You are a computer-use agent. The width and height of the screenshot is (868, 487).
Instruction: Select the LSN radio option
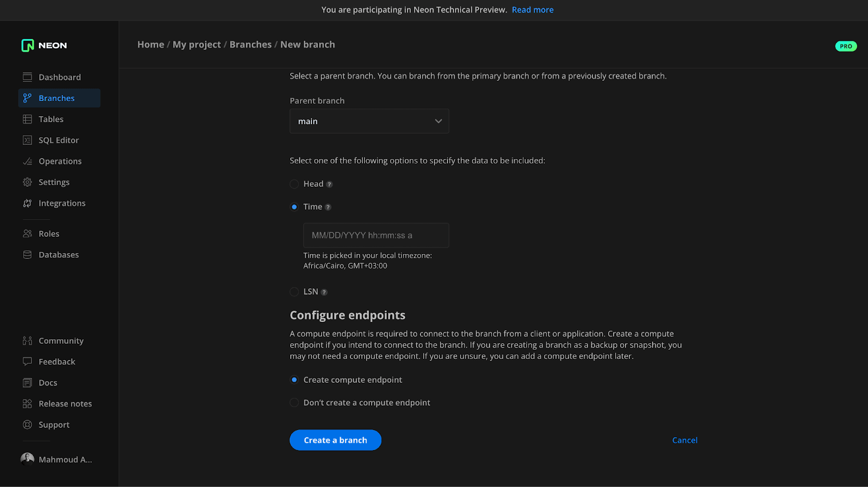pos(294,292)
